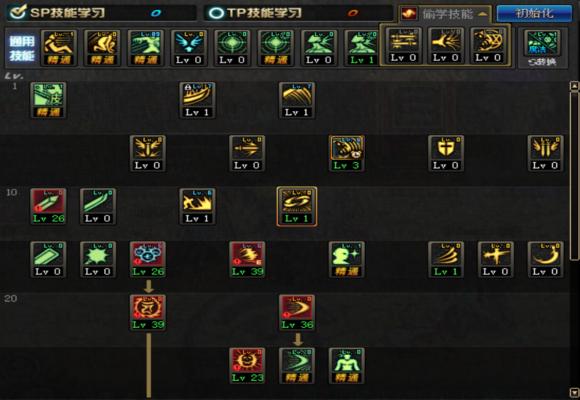The image size is (580, 400).
Task: Click the golden shield skill Lv 0
Action: [x=446, y=153]
